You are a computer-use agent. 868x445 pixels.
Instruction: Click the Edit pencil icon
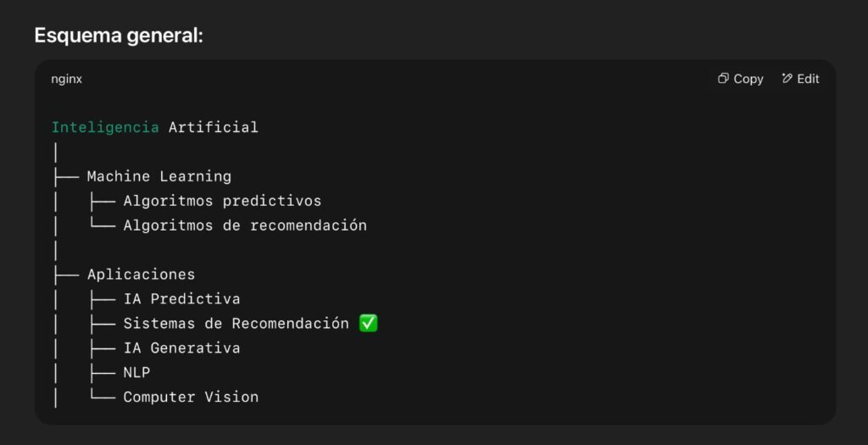pos(787,79)
